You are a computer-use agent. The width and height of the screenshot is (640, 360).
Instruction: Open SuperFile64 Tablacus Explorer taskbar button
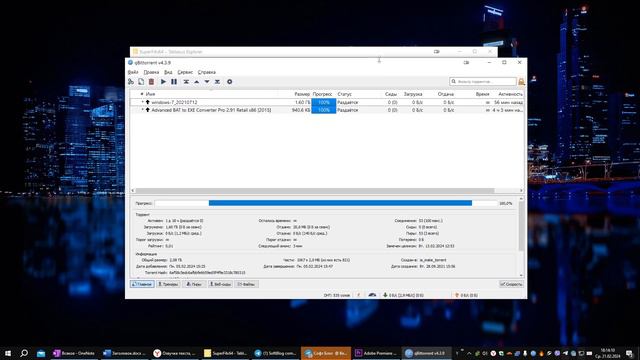click(225, 353)
